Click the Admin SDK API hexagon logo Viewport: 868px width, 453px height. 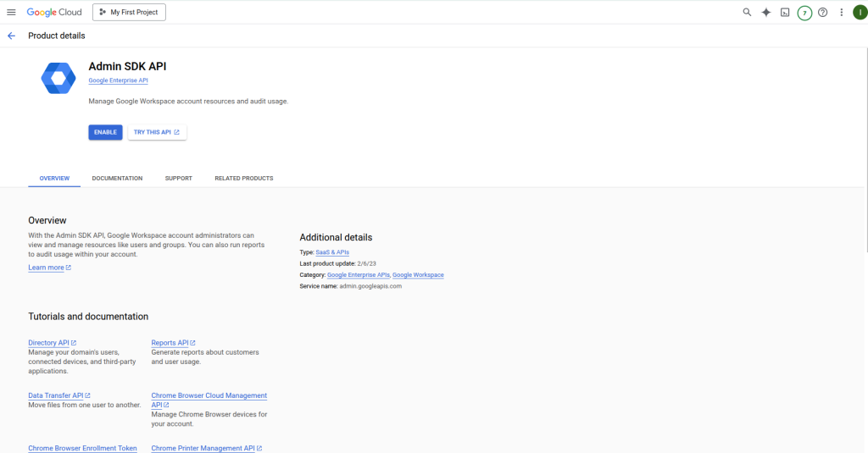click(x=58, y=78)
